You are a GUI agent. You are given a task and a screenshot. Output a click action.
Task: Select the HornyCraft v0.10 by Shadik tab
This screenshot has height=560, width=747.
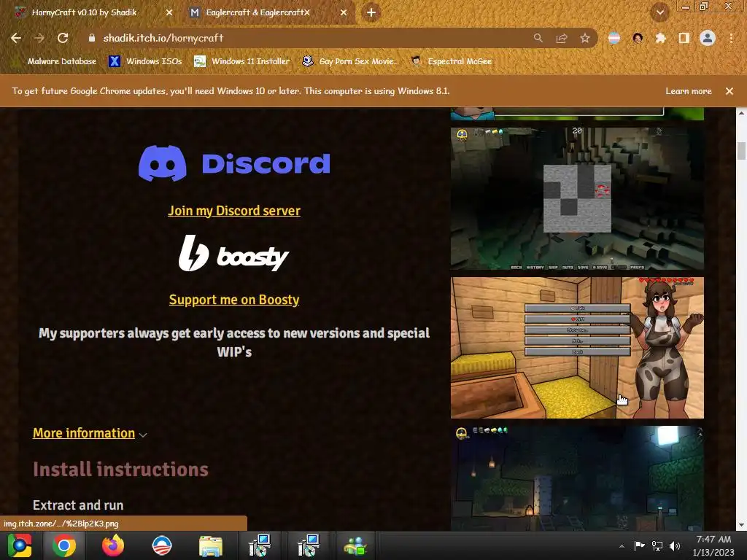click(x=84, y=12)
